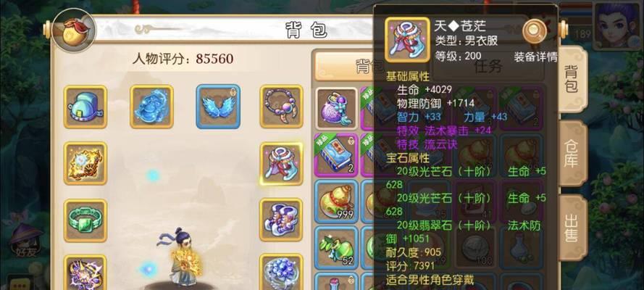Select the golden weapon equipment slot
Image resolution: width=644 pixels, height=290 pixels.
pos(85,163)
